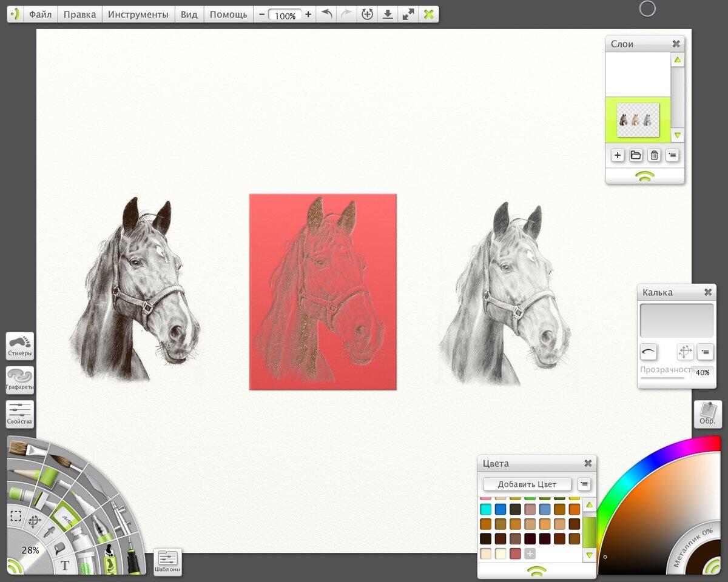The image size is (728, 582).
Task: Open the Цвета panel list menu
Action: pyautogui.click(x=584, y=484)
